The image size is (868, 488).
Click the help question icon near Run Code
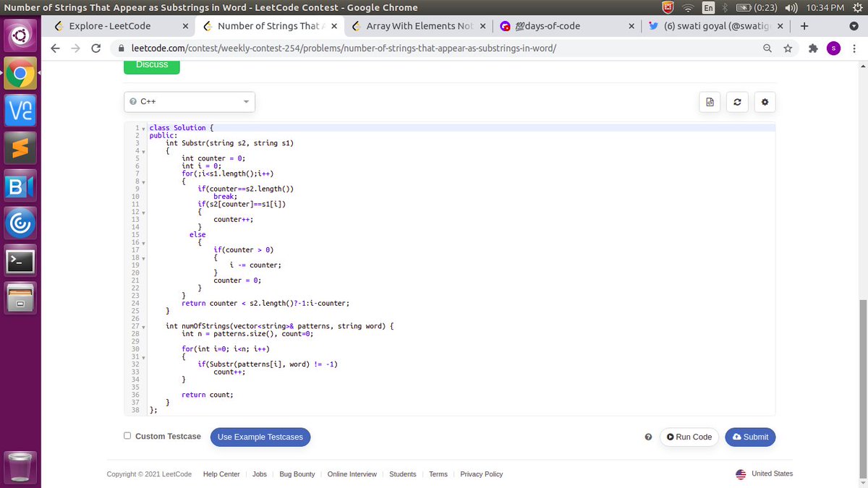click(x=648, y=437)
